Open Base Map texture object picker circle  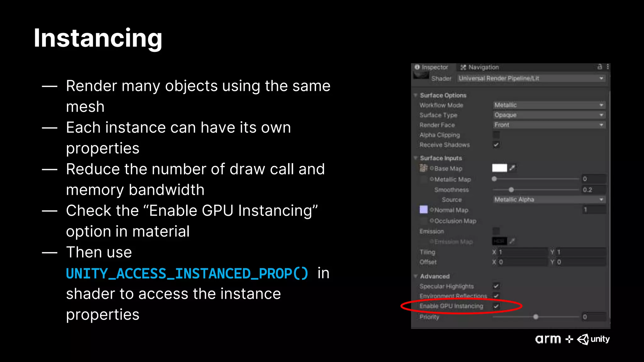tap(432, 168)
